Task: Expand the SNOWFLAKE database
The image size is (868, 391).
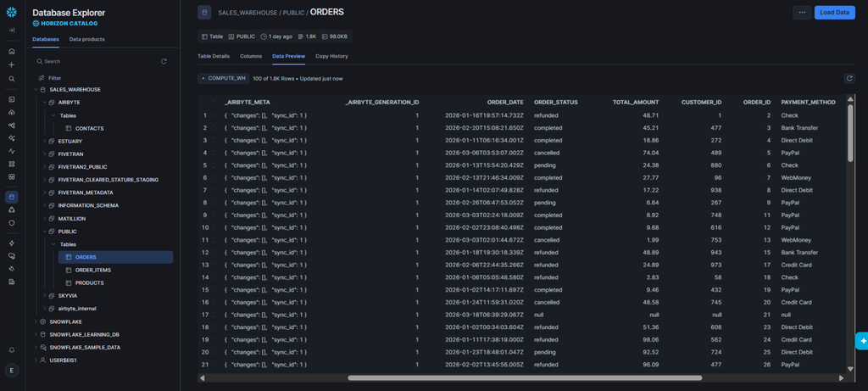Action: pyautogui.click(x=36, y=321)
